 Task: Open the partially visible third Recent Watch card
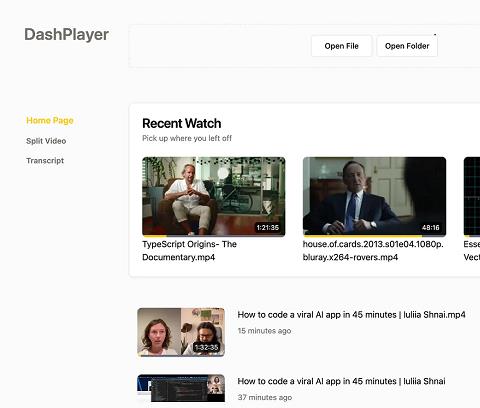[472, 196]
